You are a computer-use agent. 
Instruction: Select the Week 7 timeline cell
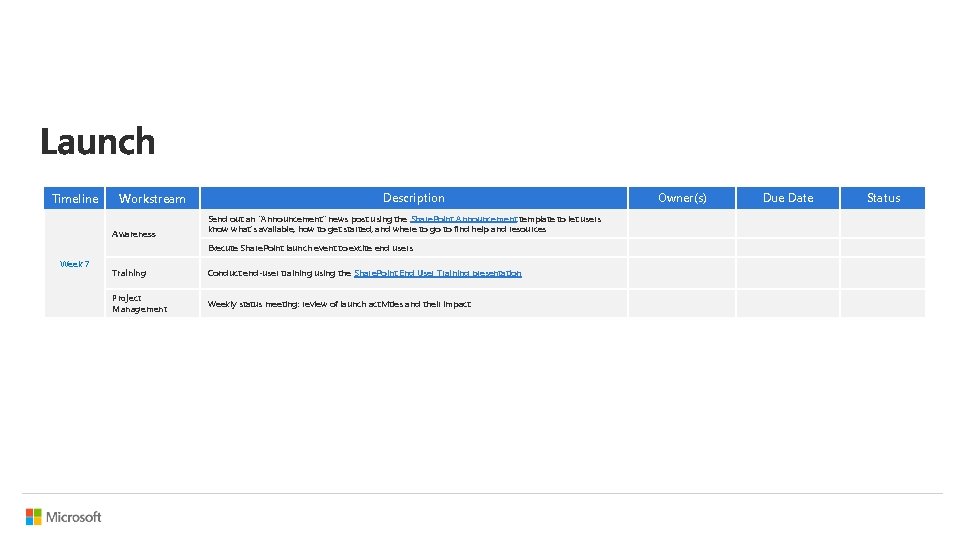click(x=75, y=264)
